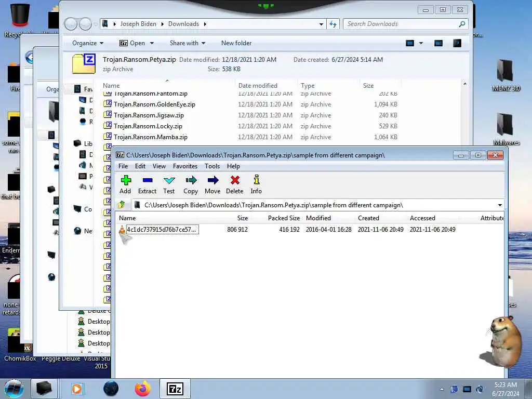
Task: Open the 7-Zip Help menu
Action: coord(233,166)
